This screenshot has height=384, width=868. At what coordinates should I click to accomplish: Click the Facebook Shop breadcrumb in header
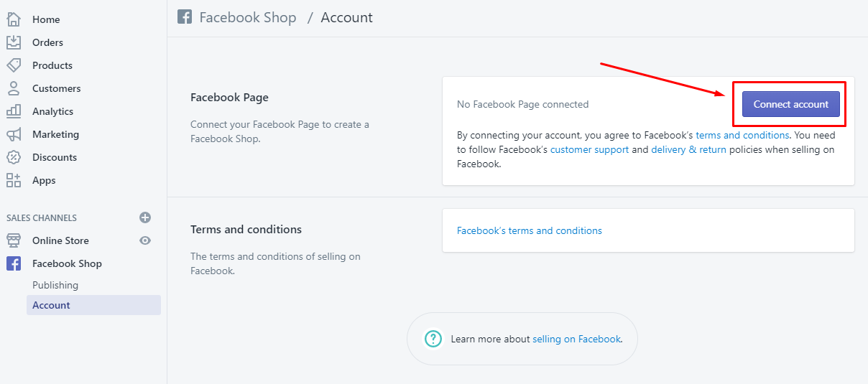click(247, 17)
